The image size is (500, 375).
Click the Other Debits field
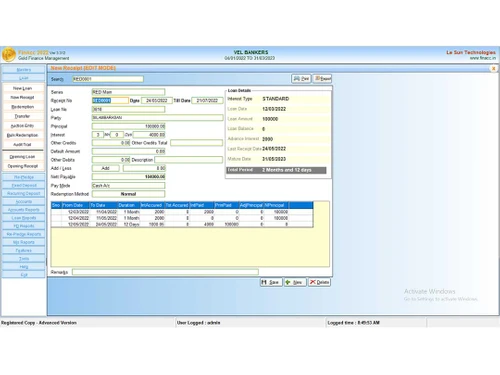point(111,160)
